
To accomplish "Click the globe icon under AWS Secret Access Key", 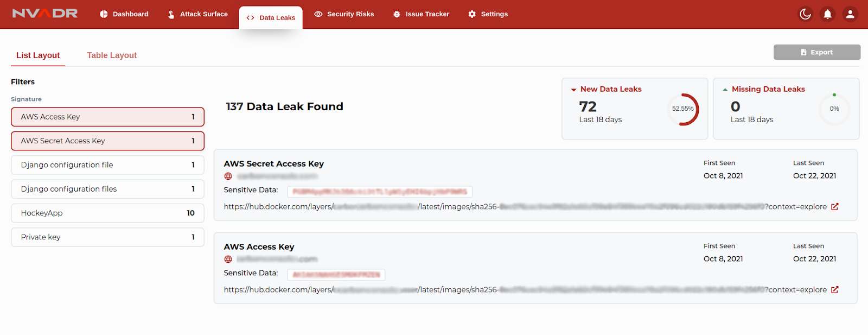I will (x=228, y=176).
